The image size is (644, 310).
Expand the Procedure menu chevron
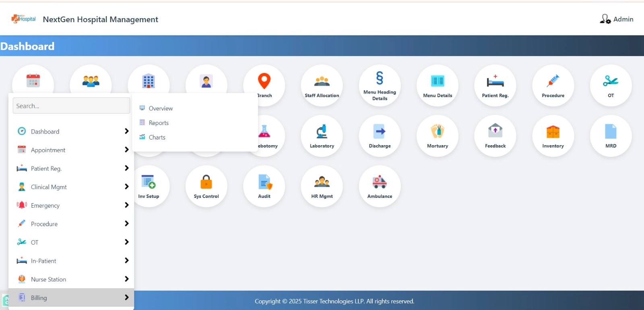pos(126,223)
